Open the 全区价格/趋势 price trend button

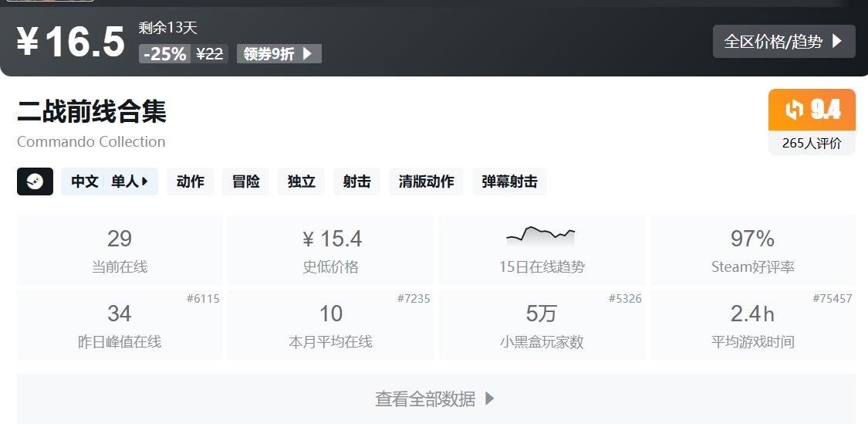[x=784, y=42]
